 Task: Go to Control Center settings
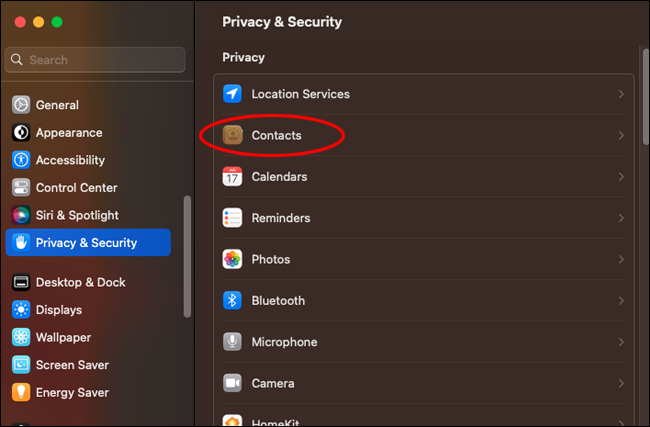tap(76, 187)
